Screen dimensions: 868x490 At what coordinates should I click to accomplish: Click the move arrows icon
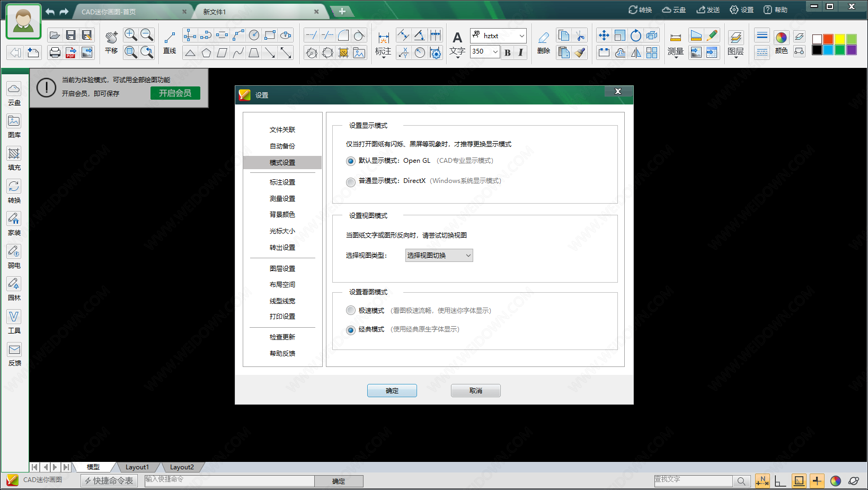click(x=604, y=36)
